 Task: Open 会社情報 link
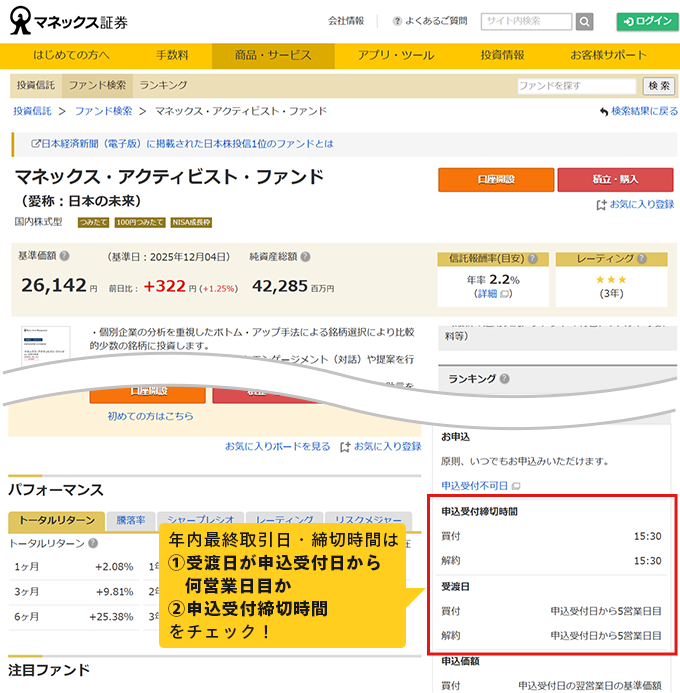(x=346, y=21)
